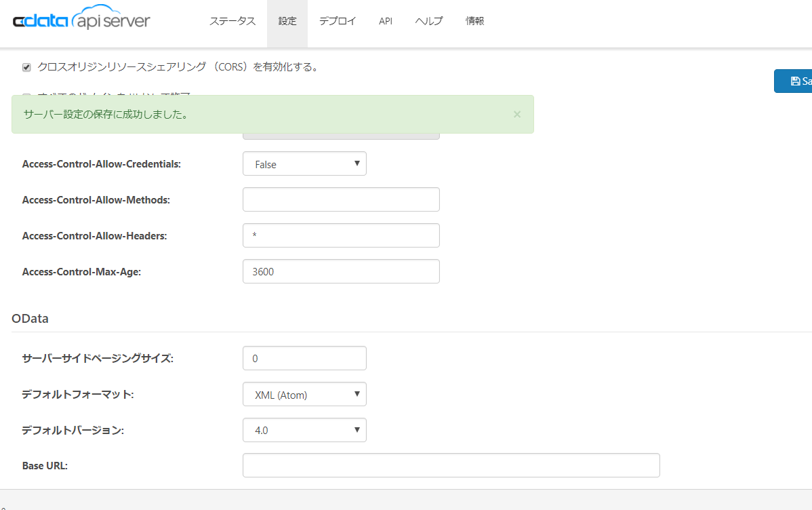Click the OData section heading
The height and width of the screenshot is (510, 812).
tap(30, 318)
